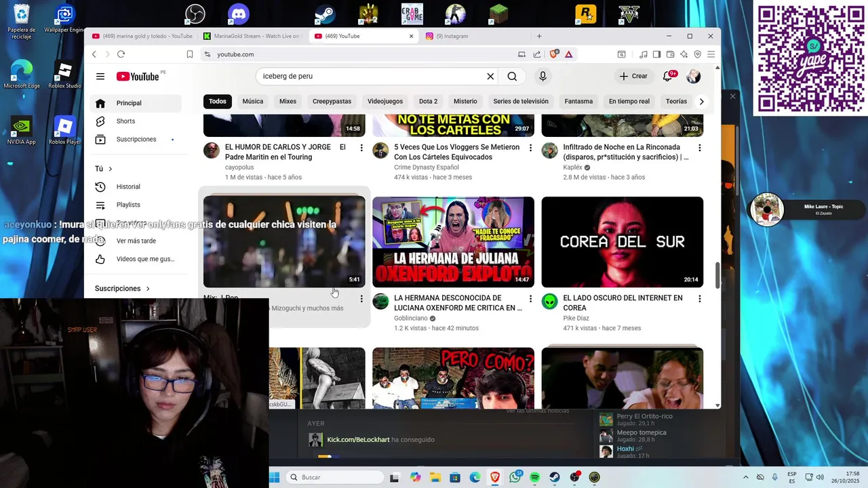This screenshot has width=868, height=488.
Task: Open the Discord desktop shortcut
Action: coord(238,14)
